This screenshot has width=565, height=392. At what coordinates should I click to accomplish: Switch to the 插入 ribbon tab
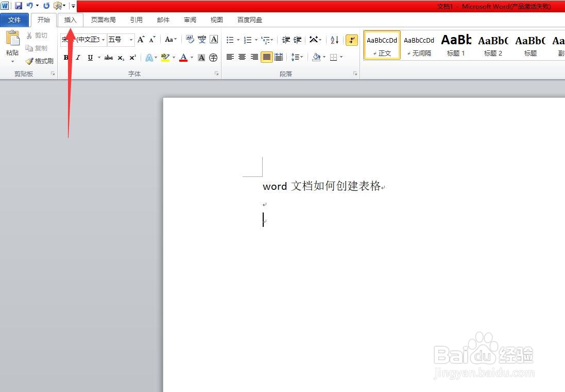click(x=71, y=20)
